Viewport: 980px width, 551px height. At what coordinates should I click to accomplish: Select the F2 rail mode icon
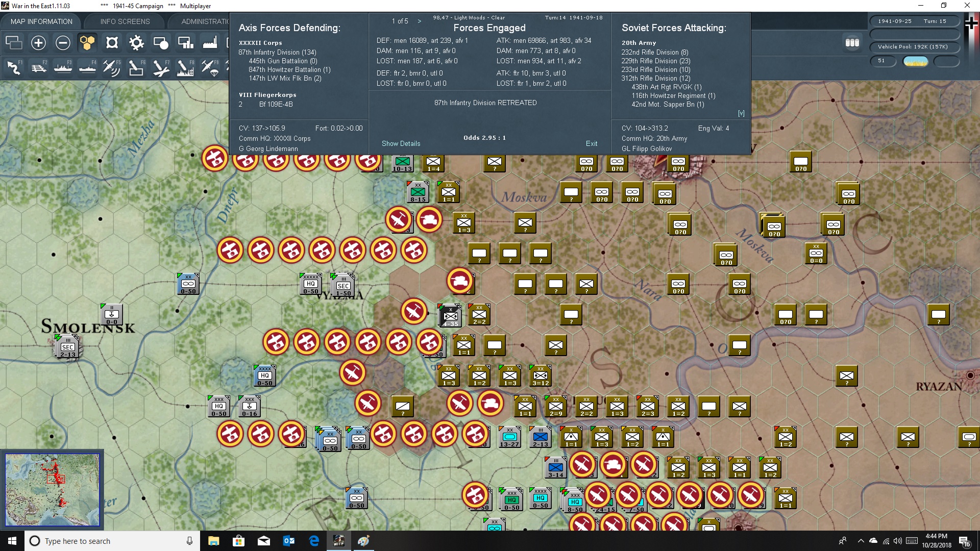pyautogui.click(x=38, y=67)
